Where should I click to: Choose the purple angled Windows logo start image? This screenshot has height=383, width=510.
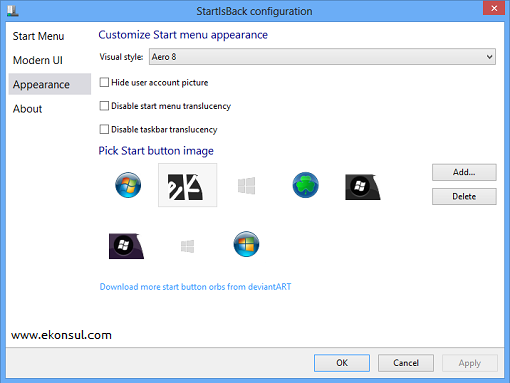[126, 246]
